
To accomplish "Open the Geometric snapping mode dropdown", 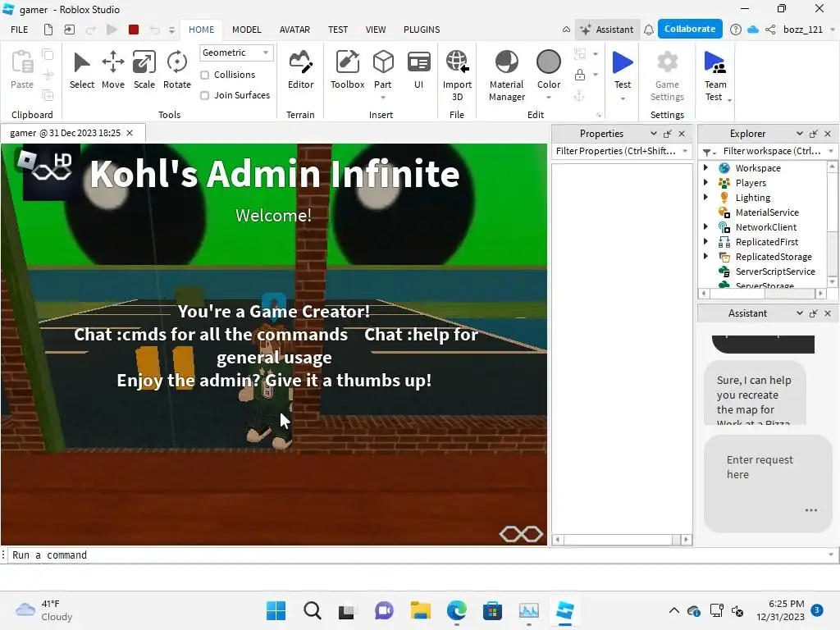I will 236,52.
